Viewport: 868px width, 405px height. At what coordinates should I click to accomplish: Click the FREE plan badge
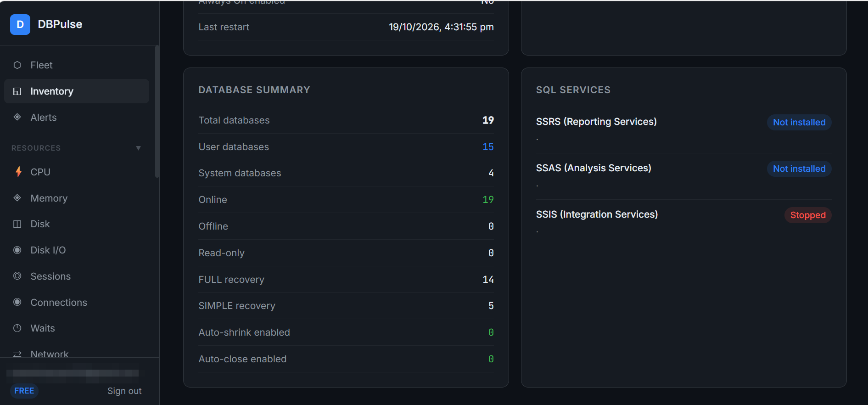pos(24,391)
